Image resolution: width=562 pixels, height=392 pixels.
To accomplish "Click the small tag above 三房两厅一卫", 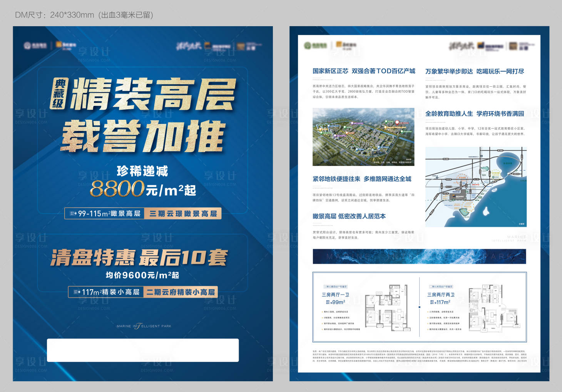I will click(335, 287).
